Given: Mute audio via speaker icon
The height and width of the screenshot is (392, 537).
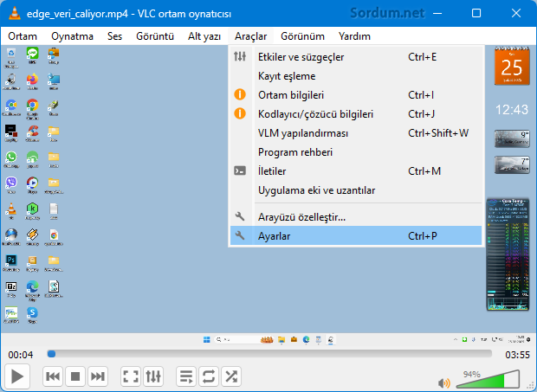Looking at the screenshot, I should tap(443, 383).
